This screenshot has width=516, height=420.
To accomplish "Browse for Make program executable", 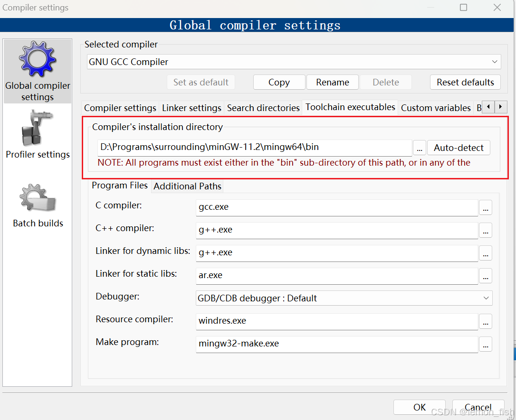I will point(486,344).
